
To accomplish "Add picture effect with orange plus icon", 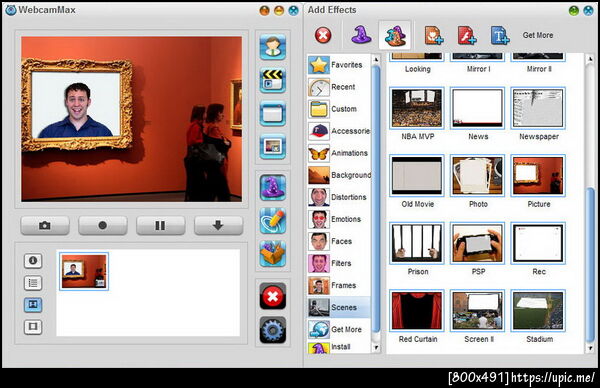I will pos(433,36).
